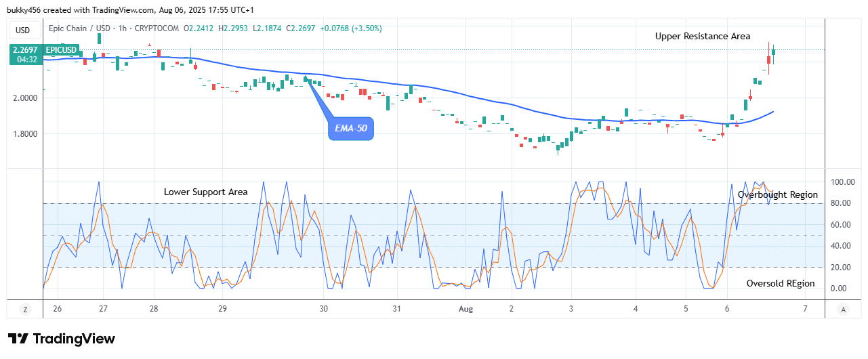
Task: Click the 5 date on time axis
Action: [686, 309]
